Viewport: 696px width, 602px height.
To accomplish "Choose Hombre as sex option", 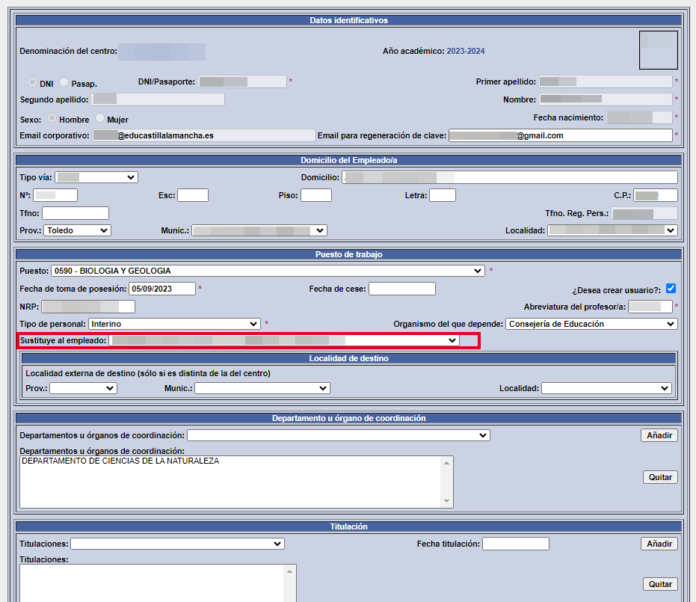I will [x=51, y=119].
